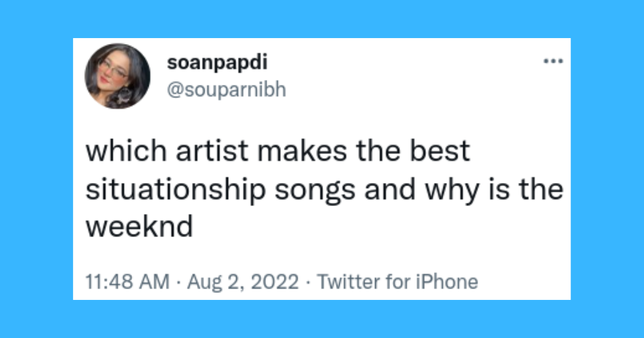
Task: Click the year "2022" in the date
Action: (x=274, y=281)
